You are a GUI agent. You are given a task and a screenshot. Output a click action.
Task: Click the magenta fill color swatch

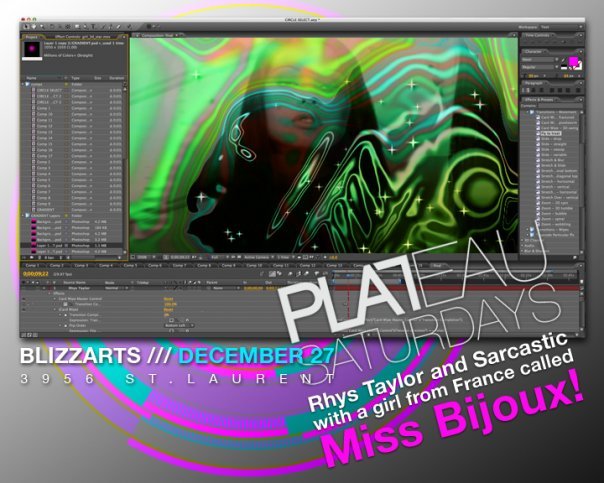[573, 60]
